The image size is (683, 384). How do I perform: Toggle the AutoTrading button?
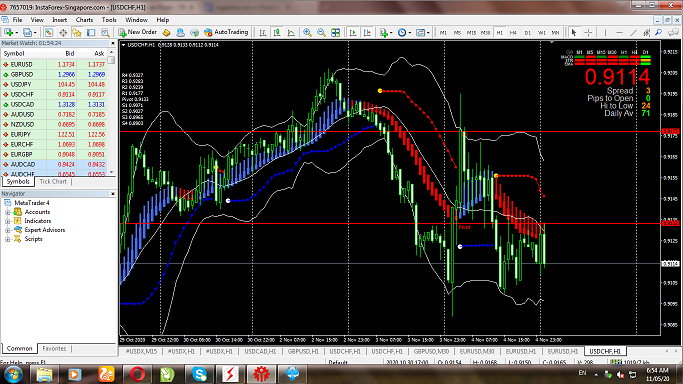226,32
